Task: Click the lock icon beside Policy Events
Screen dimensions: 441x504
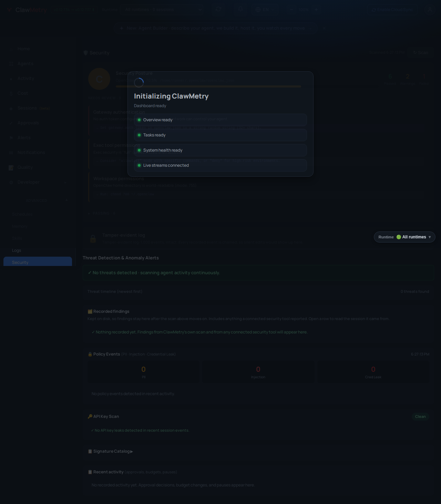Action: (90, 354)
